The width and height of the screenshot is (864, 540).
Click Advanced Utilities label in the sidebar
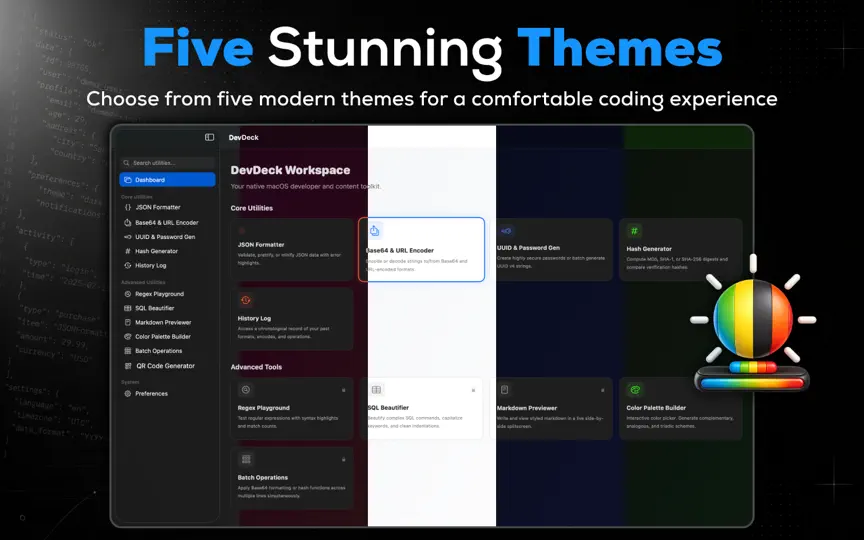[x=143, y=282]
